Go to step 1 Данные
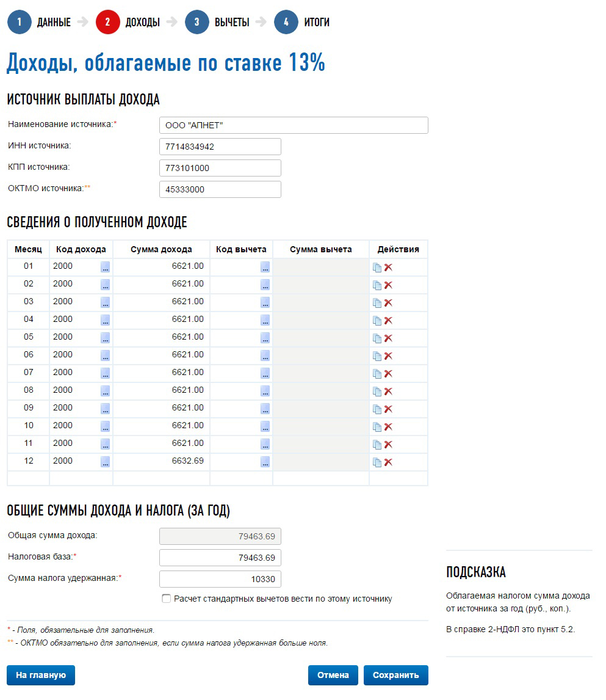The image size is (606, 700). 39,22
